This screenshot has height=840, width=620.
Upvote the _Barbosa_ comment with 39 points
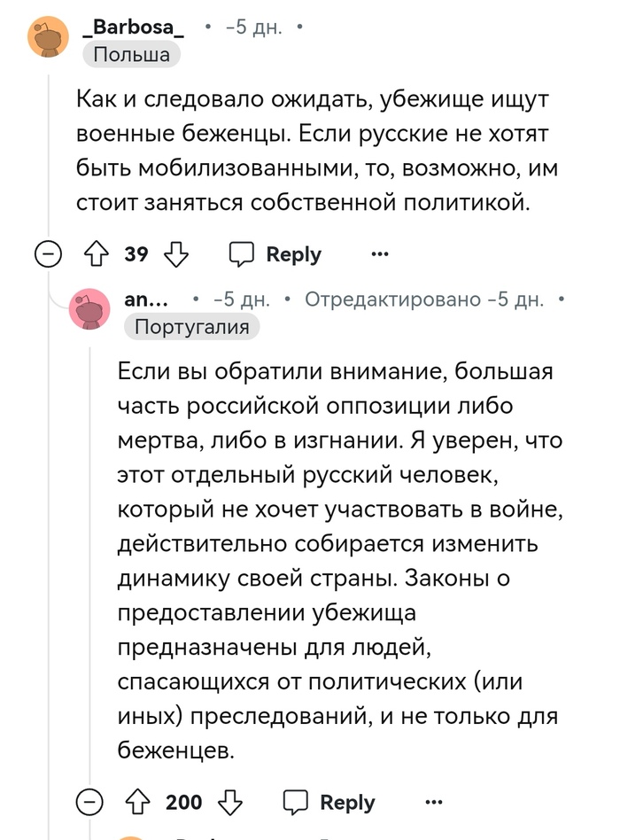(95, 254)
